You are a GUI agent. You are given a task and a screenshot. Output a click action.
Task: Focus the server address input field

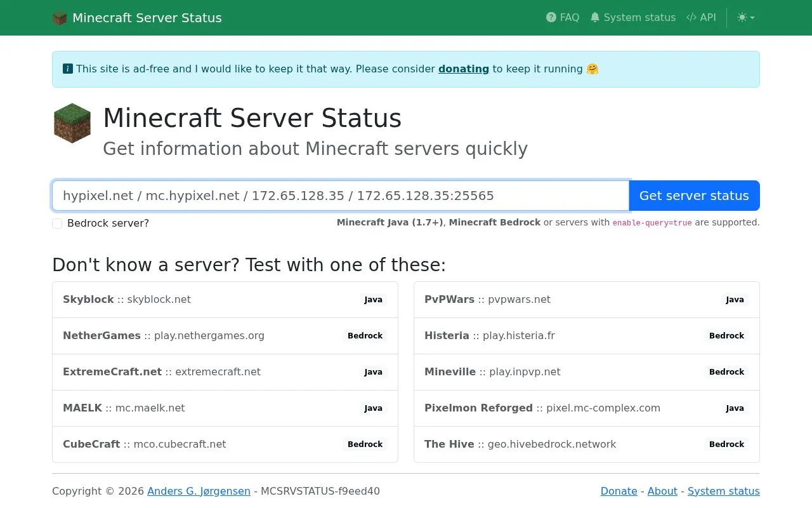[341, 196]
